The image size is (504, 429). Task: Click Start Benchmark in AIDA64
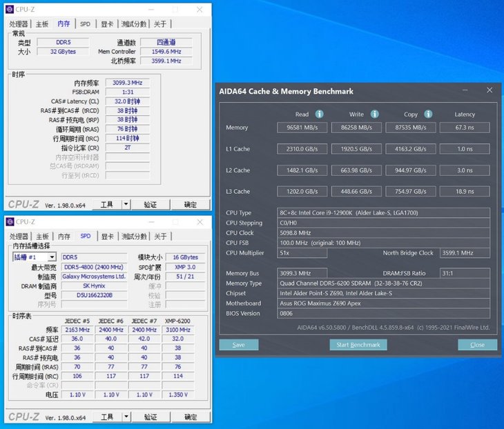tap(358, 345)
